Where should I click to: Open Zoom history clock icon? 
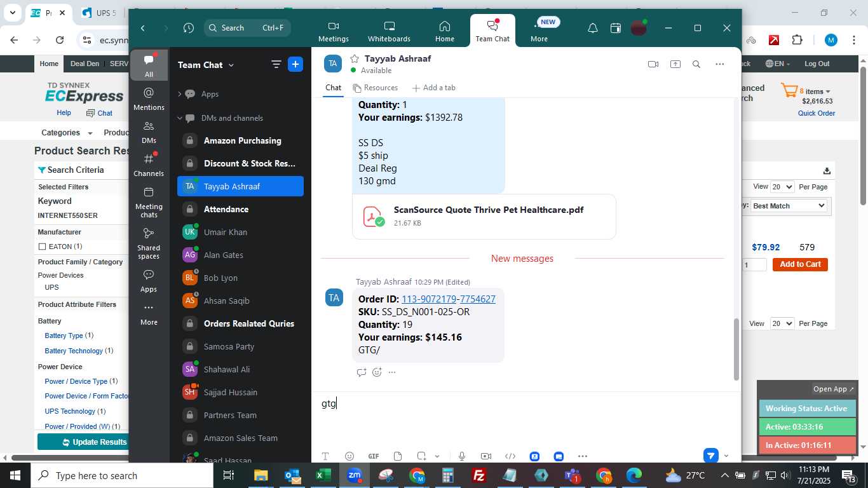188,28
